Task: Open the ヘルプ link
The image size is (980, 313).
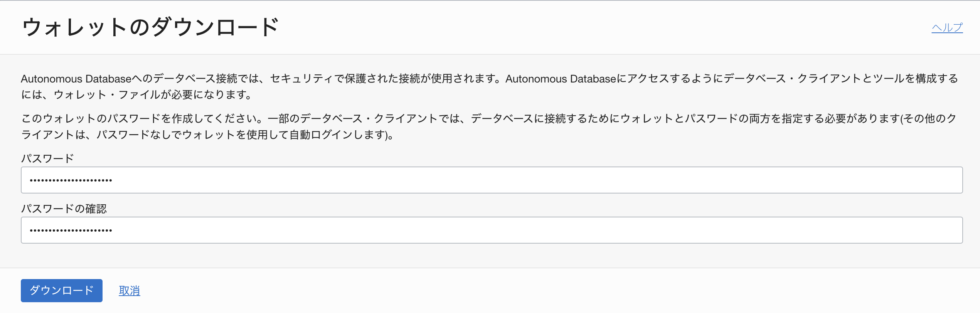Action: (947, 28)
